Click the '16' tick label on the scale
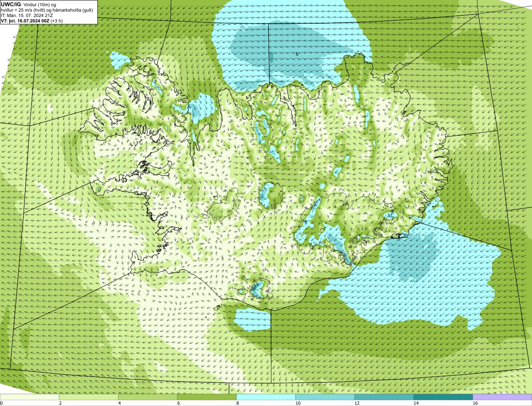This screenshot has width=532, height=406. click(x=475, y=403)
